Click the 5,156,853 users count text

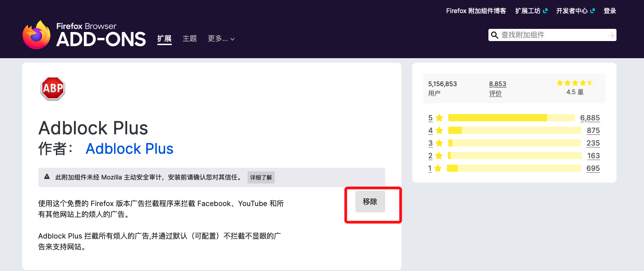point(442,84)
